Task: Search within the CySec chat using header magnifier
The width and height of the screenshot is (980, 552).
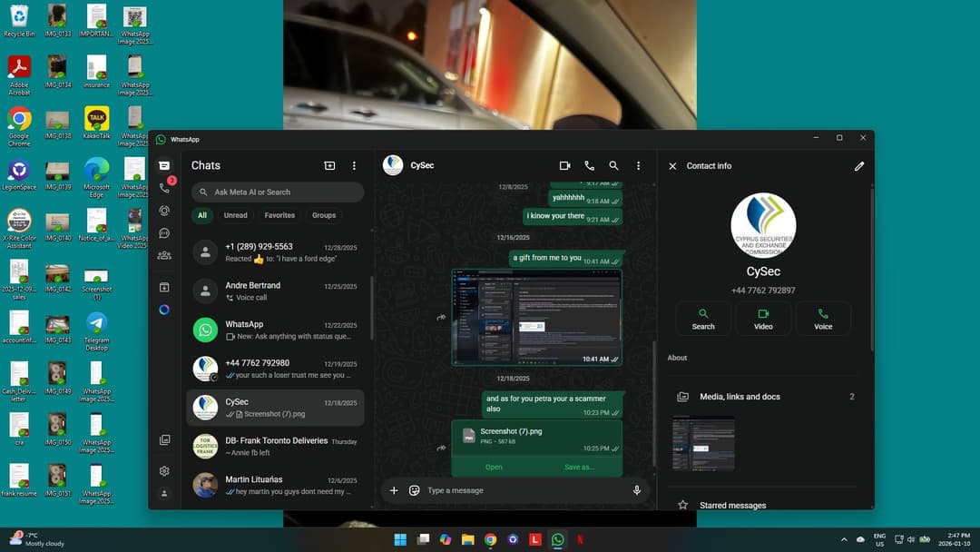Action: [613, 165]
